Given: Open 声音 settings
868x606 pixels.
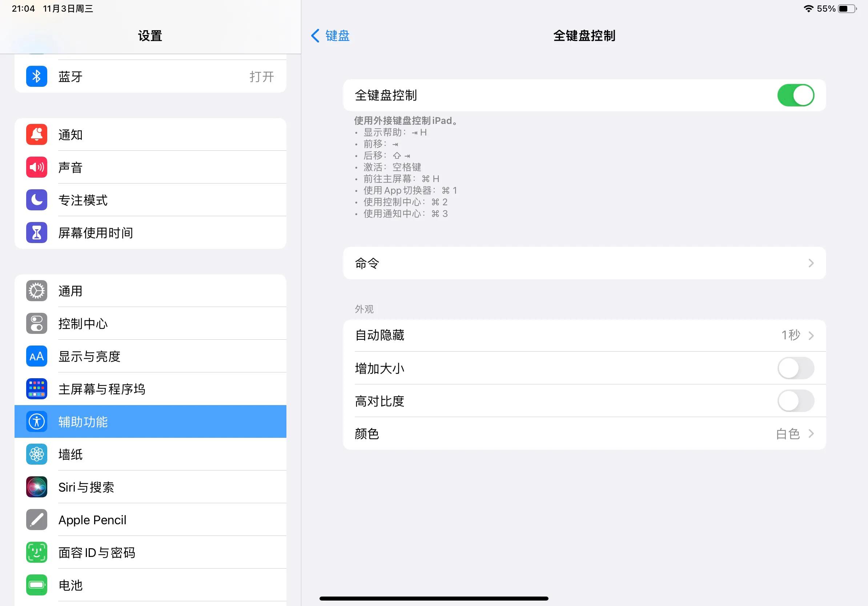Looking at the screenshot, I should point(150,167).
